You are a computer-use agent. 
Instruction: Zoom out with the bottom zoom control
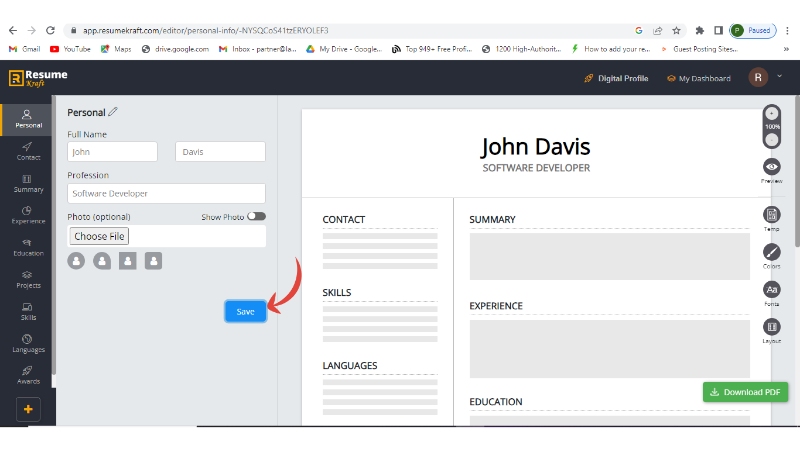click(x=771, y=140)
